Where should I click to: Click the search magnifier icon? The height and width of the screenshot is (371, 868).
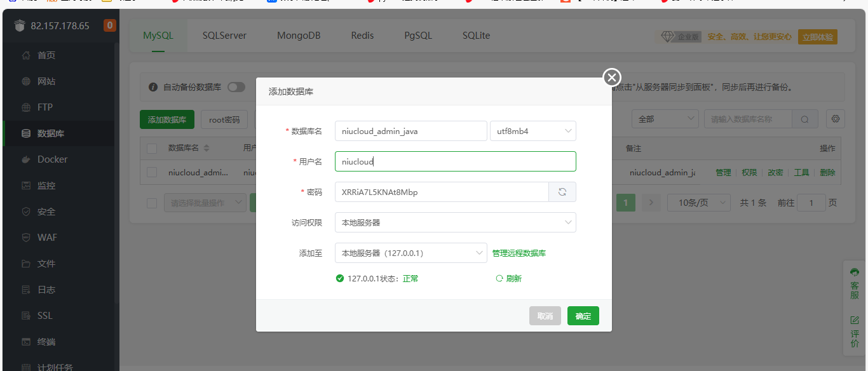pos(805,119)
